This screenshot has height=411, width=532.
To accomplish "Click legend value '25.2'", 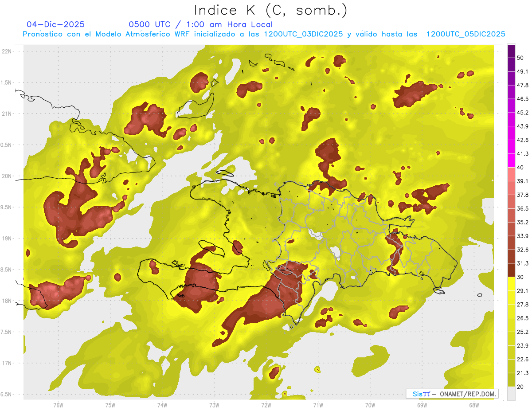I will point(522,332).
